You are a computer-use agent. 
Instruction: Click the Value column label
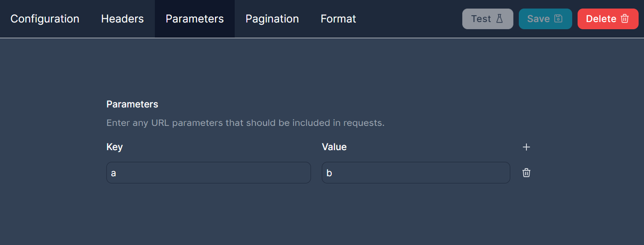point(334,147)
